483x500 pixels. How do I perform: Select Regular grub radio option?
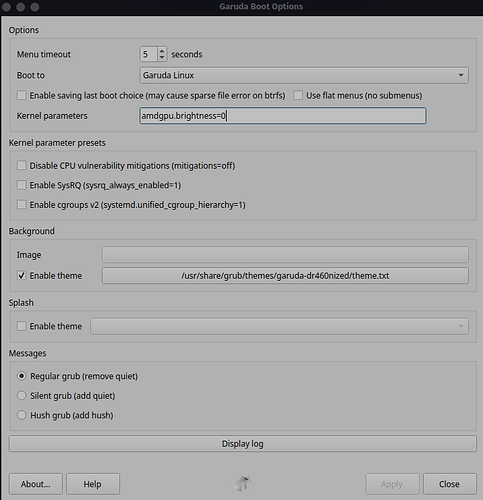pyautogui.click(x=22, y=376)
